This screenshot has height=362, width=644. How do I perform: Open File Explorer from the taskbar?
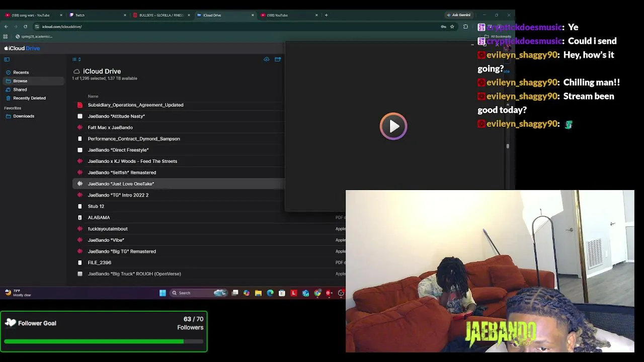[x=258, y=293]
